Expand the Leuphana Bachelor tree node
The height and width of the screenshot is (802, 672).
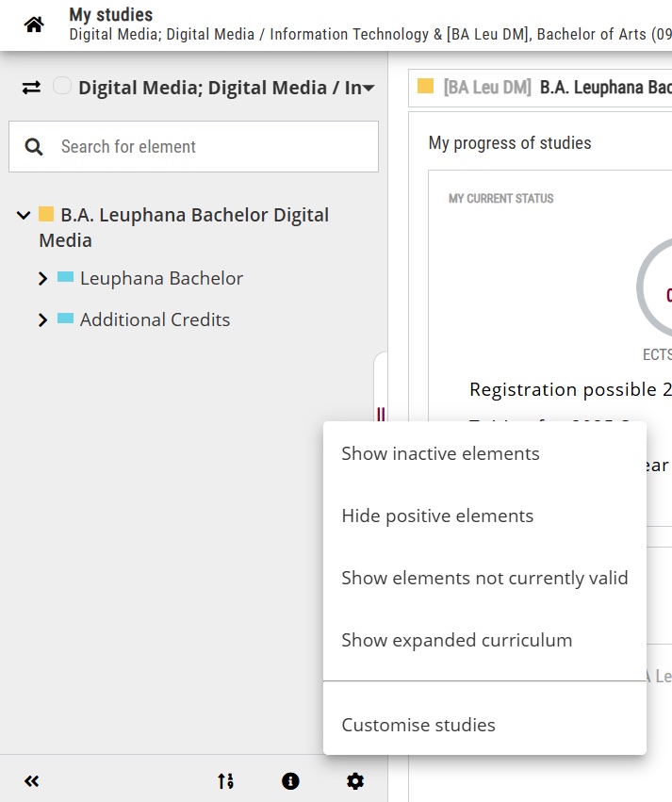(42, 279)
